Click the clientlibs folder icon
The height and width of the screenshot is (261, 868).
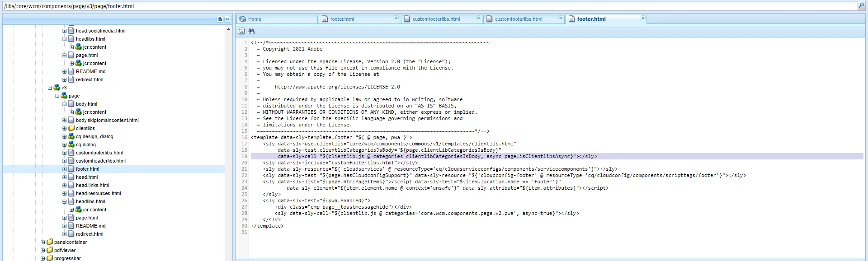71,128
